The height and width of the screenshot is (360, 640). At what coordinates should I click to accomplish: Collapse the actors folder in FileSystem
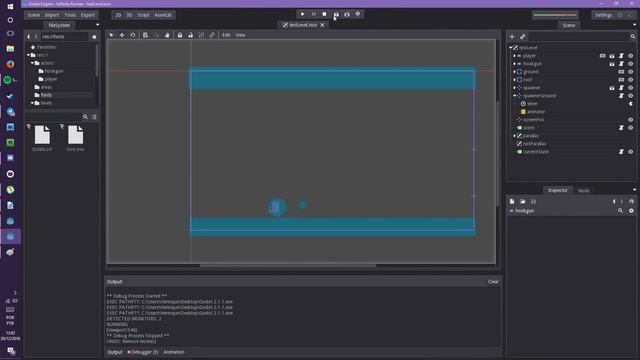pos(32,63)
